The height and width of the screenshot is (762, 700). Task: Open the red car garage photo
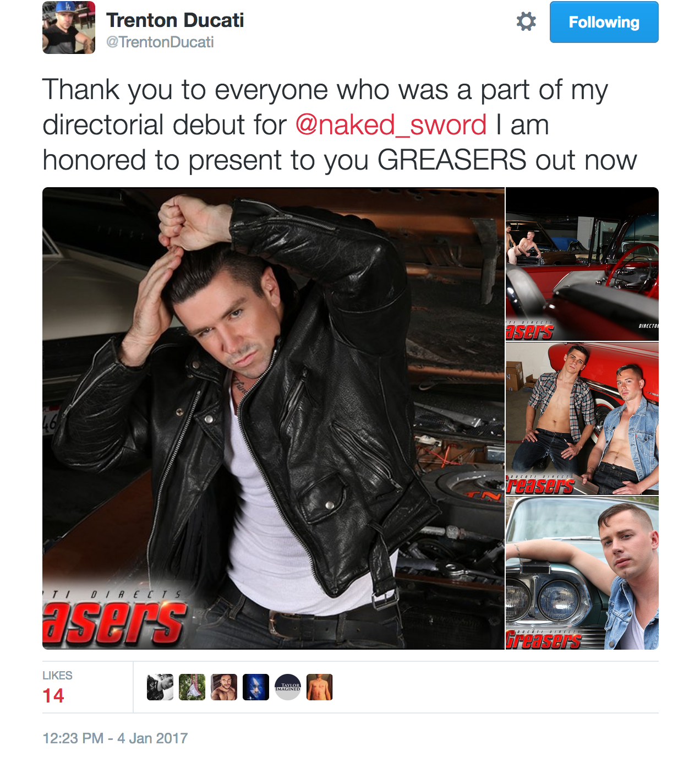click(x=582, y=264)
